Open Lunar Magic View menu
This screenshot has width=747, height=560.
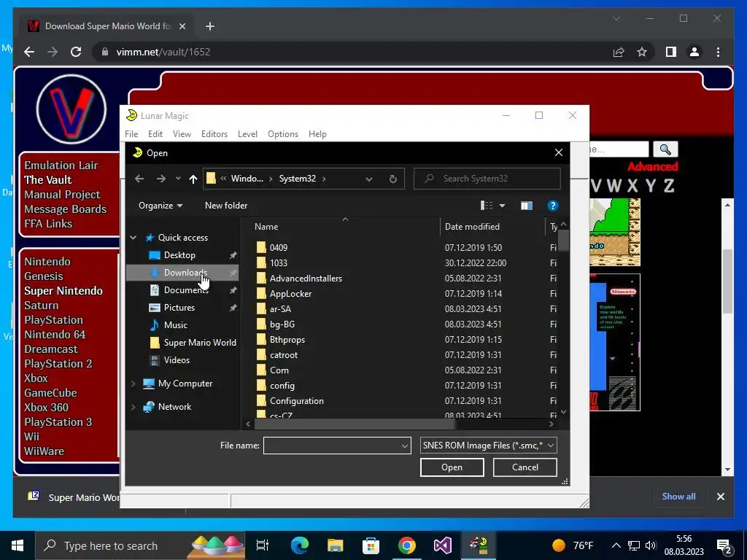coord(182,134)
